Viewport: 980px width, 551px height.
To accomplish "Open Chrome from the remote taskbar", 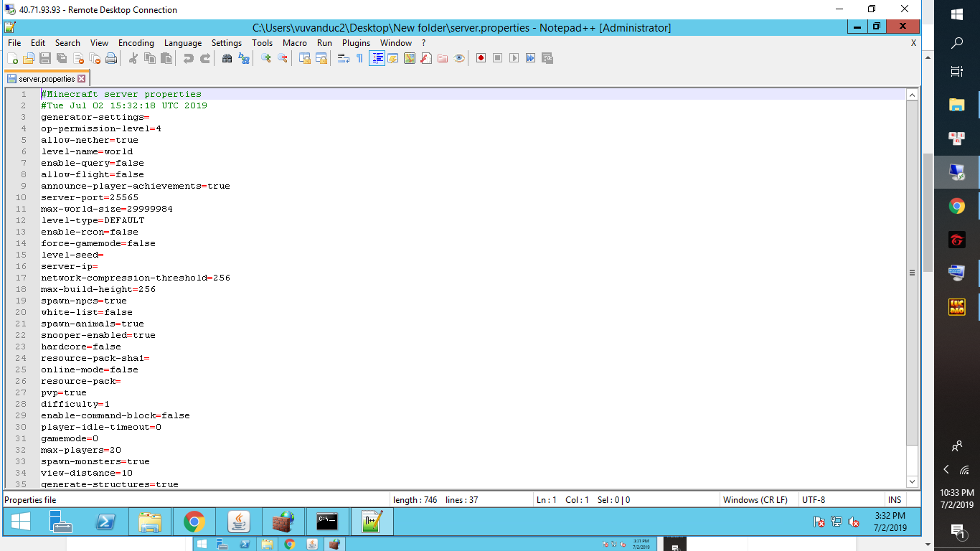I will coord(194,522).
